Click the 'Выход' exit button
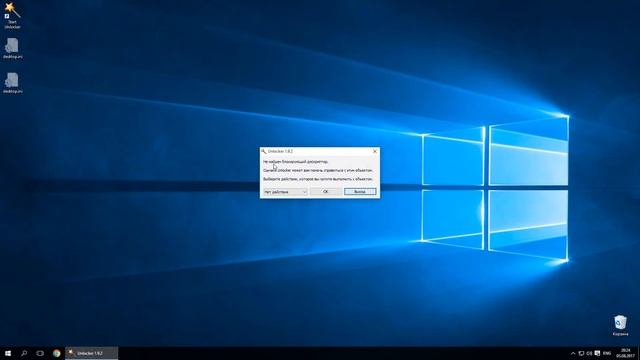Screen dimensions: 640x360 tap(360, 191)
